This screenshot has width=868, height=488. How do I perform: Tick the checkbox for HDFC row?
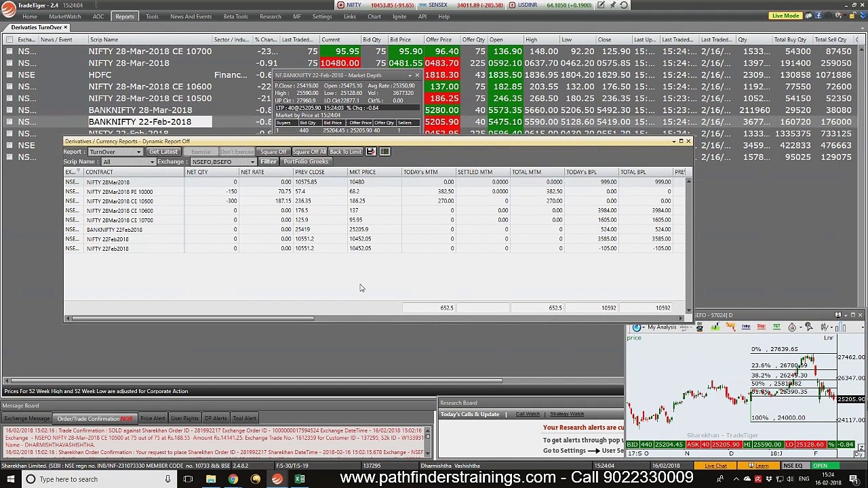pyautogui.click(x=9, y=75)
